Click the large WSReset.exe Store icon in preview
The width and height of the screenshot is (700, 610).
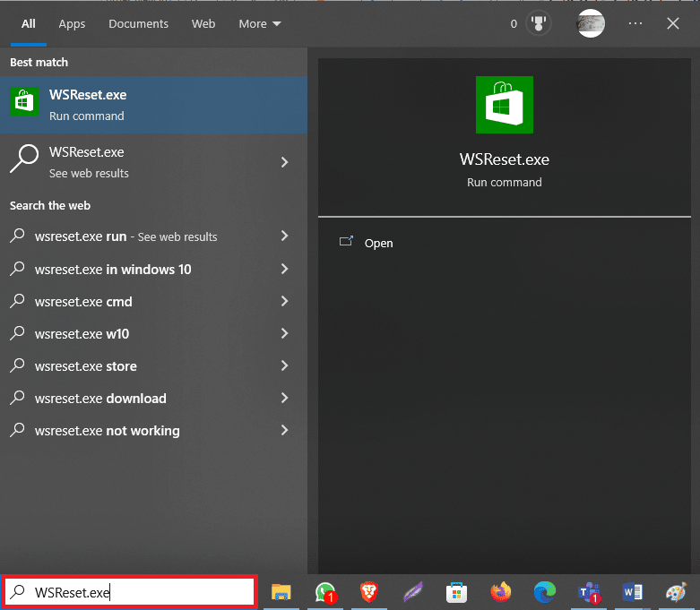point(504,105)
